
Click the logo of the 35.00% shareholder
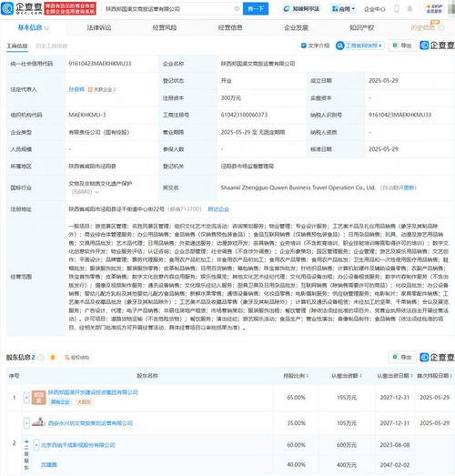(x=38, y=422)
